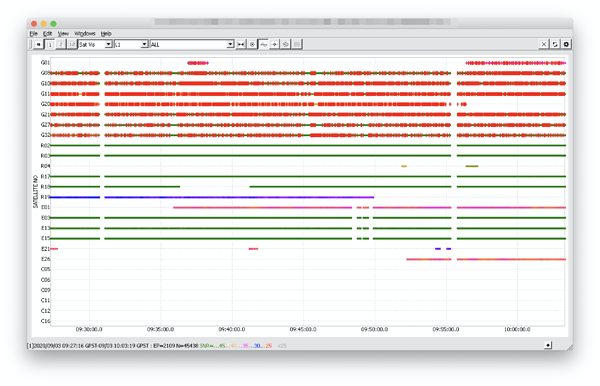This screenshot has width=600, height=386.
Task: Toggle the pressed line-graph icon button
Action: coord(263,44)
